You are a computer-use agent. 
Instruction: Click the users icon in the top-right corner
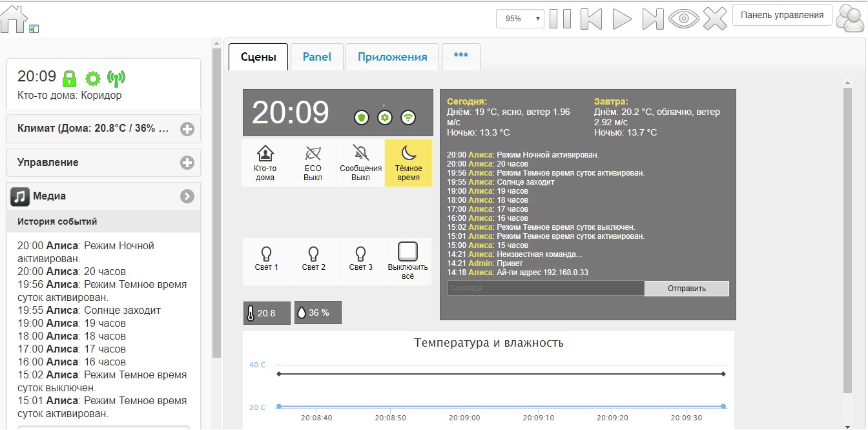[851, 18]
